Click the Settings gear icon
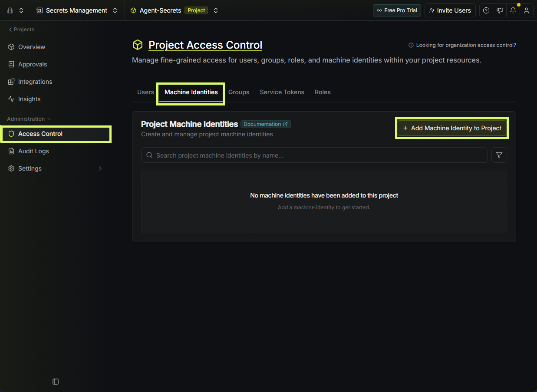Viewport: 537px width, 392px height. (11, 168)
